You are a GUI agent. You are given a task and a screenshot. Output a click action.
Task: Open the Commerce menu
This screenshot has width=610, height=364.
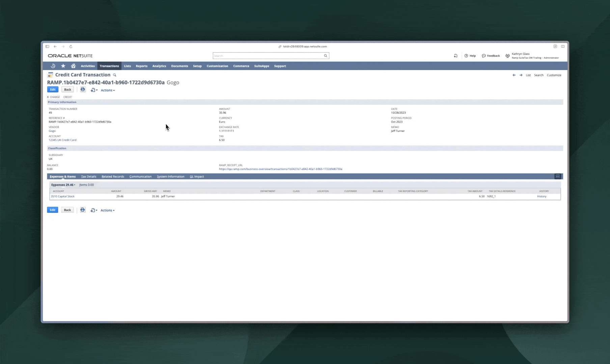pos(241,66)
